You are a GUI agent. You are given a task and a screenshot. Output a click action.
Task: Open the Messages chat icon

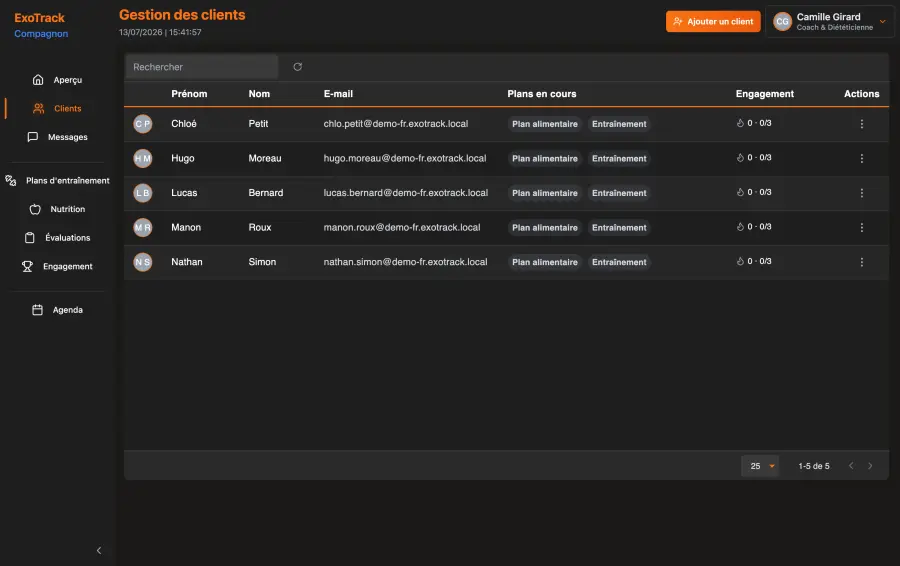pyautogui.click(x=33, y=137)
